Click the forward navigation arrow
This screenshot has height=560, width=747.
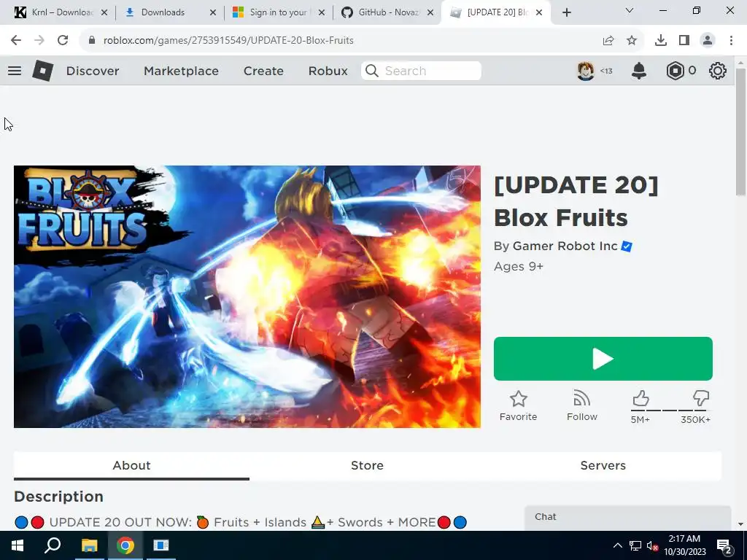[39, 41]
